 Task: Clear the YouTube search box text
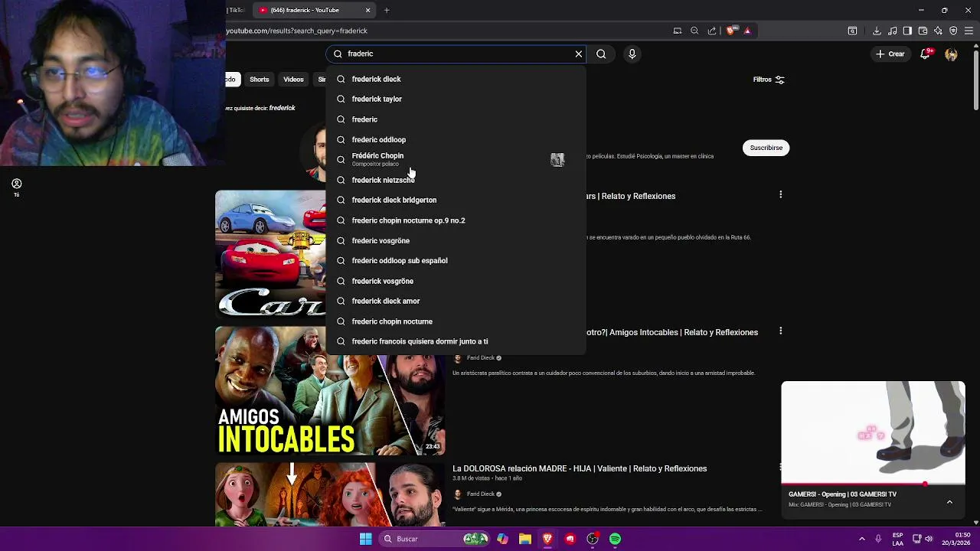[579, 54]
